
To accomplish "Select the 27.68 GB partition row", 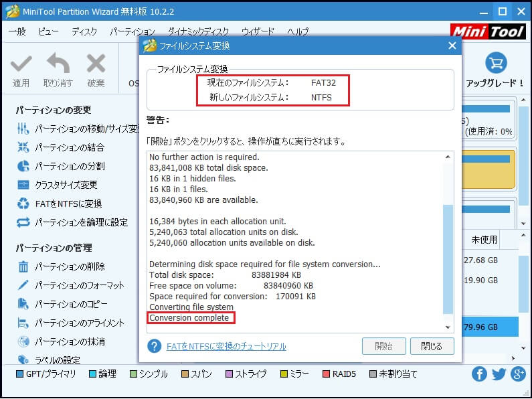I will pos(490,260).
